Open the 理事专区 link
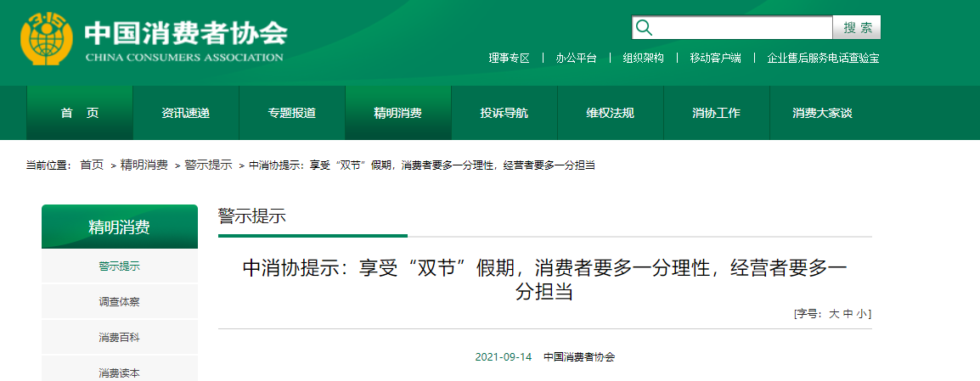This screenshot has height=381, width=980. [x=509, y=59]
